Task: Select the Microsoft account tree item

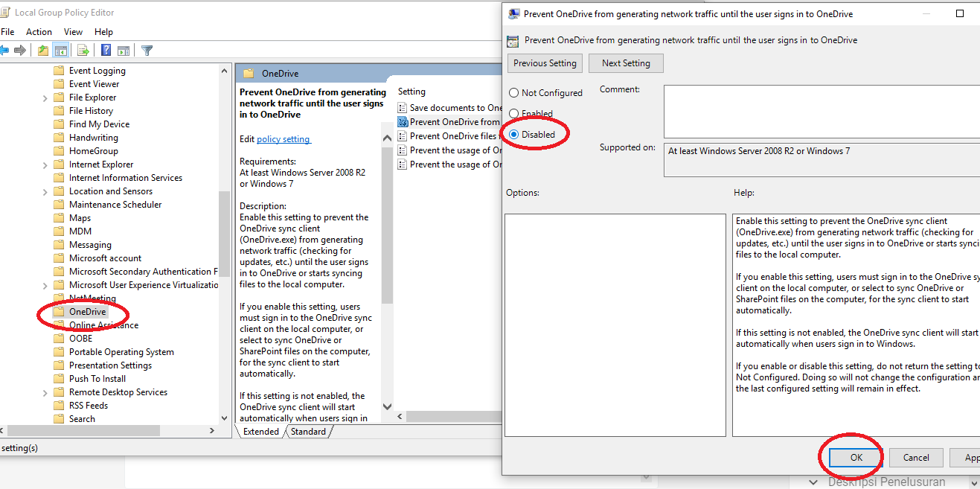Action: [x=105, y=258]
